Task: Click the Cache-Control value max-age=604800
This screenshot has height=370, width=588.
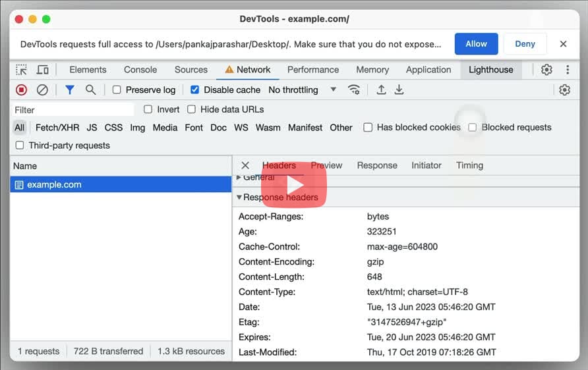Action: pos(402,247)
